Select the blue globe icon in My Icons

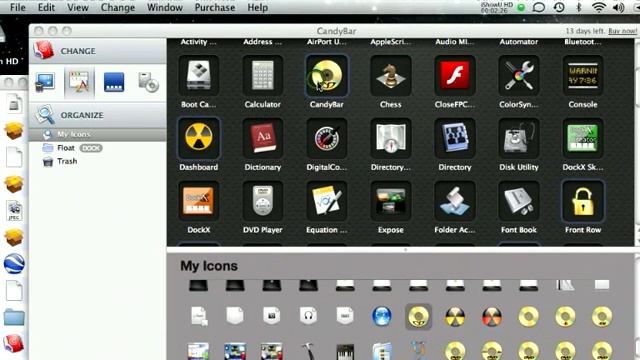click(x=382, y=316)
